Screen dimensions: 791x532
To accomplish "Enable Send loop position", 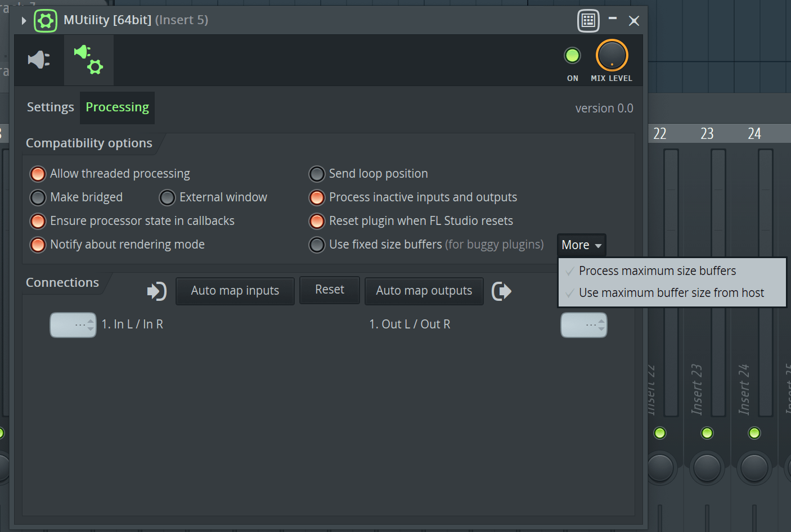I will click(317, 174).
